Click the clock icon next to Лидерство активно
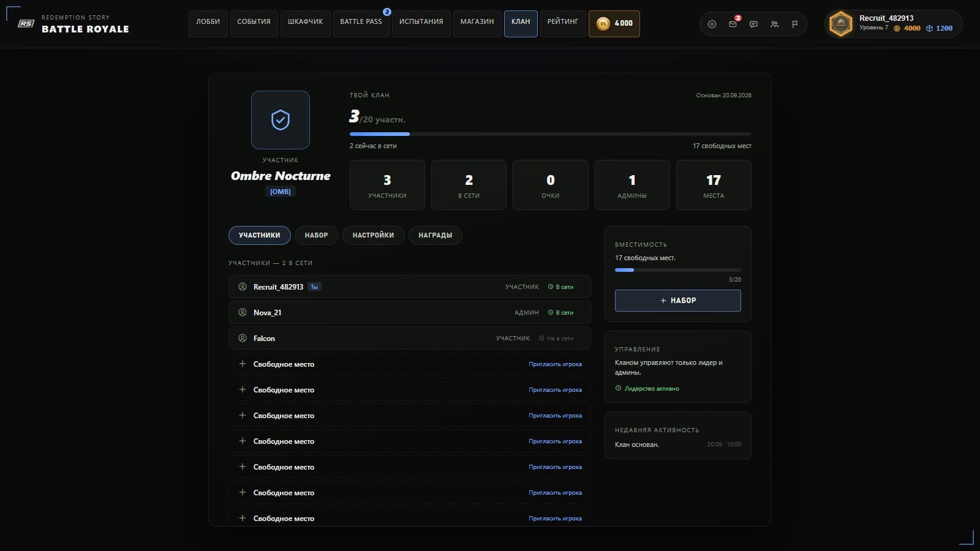This screenshot has height=551, width=980. (x=618, y=388)
